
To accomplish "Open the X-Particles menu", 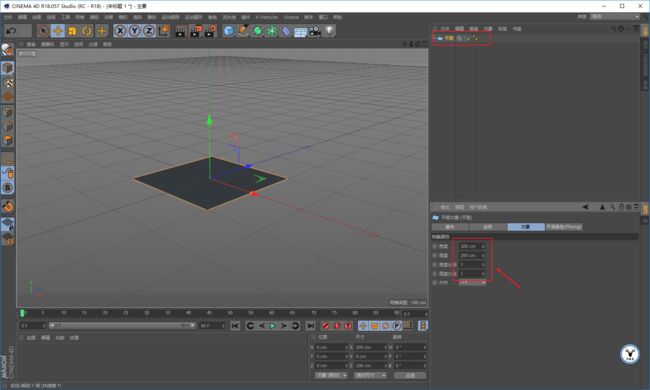I will tap(267, 17).
